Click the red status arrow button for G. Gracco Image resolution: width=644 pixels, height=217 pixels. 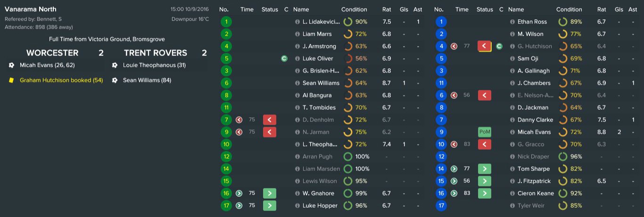[x=484, y=144]
